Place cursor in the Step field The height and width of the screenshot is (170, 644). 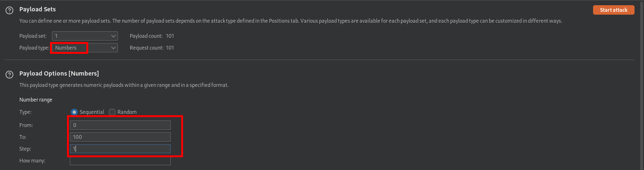pyautogui.click(x=120, y=149)
